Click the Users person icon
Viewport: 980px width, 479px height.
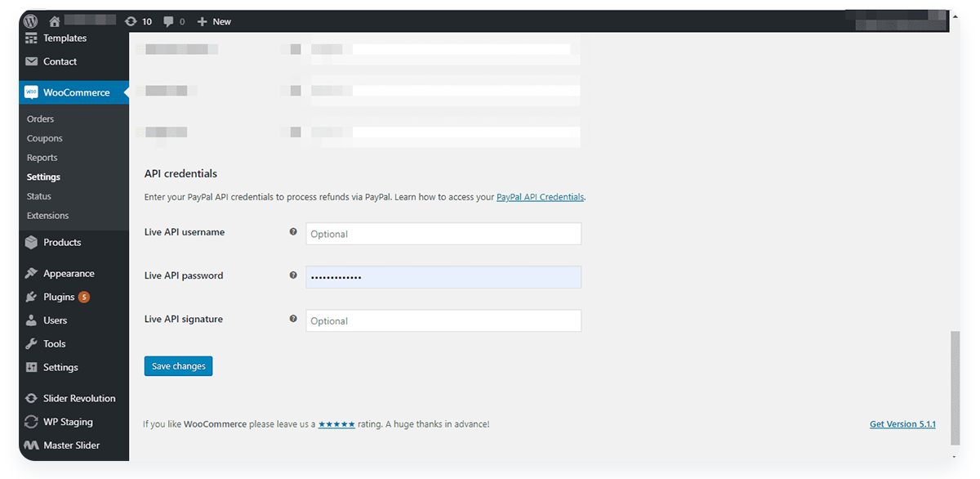[31, 320]
